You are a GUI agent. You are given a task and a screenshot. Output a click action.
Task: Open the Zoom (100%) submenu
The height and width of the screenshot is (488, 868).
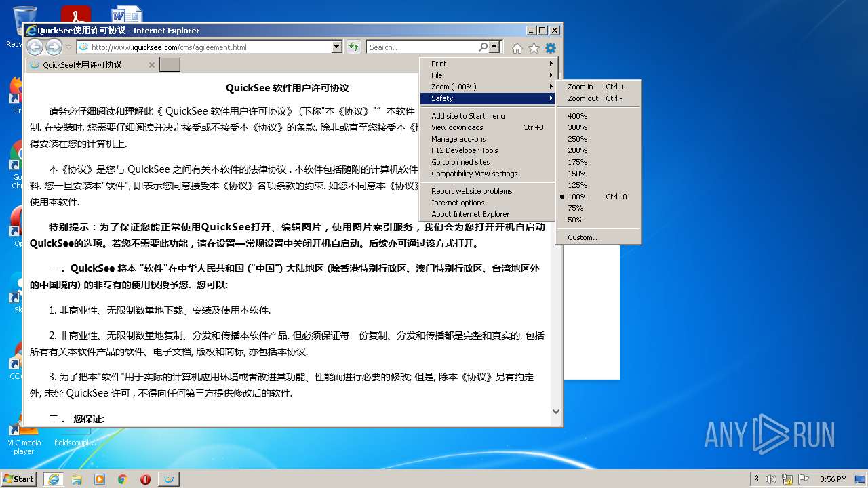click(x=488, y=87)
